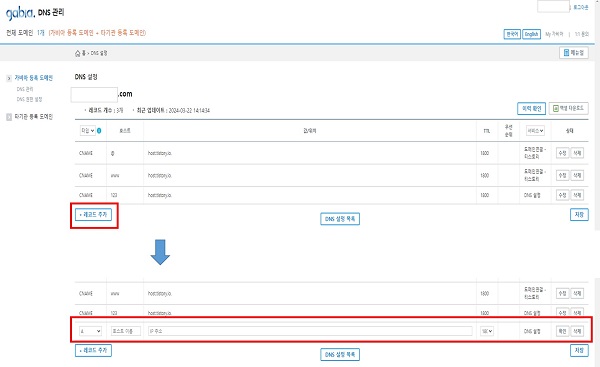Select DNS 권한 설정 in the sidebar

pyautogui.click(x=29, y=99)
